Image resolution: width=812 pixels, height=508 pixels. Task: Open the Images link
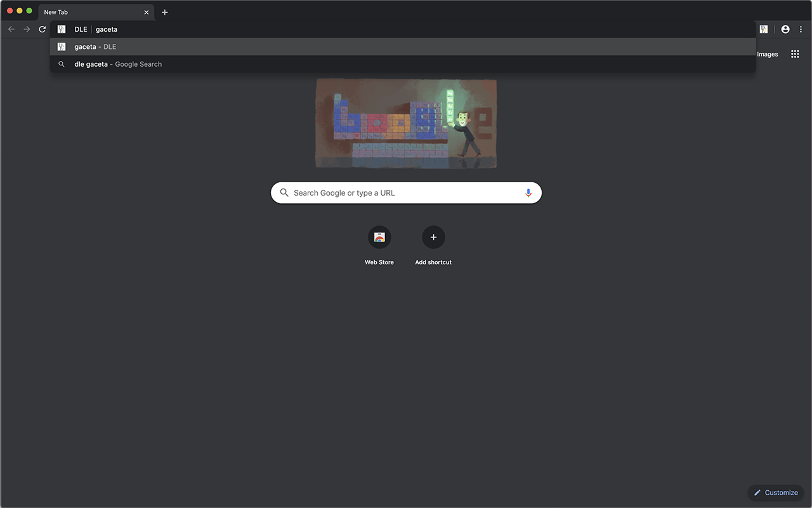pos(767,55)
